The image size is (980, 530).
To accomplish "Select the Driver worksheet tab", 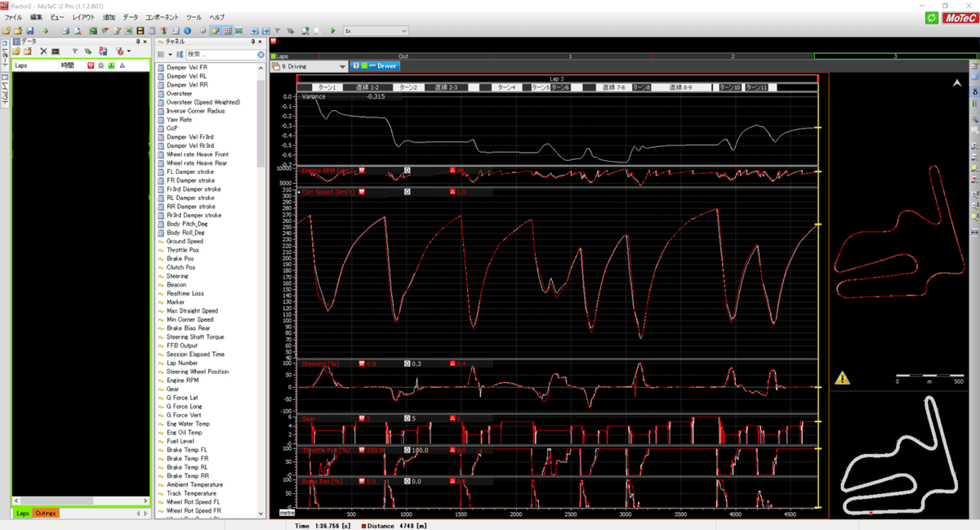I will 375,66.
